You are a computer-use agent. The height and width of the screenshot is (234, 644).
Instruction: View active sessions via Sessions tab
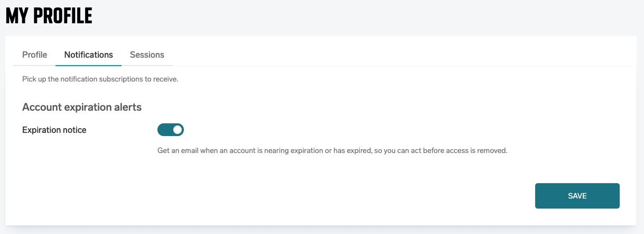tap(147, 55)
